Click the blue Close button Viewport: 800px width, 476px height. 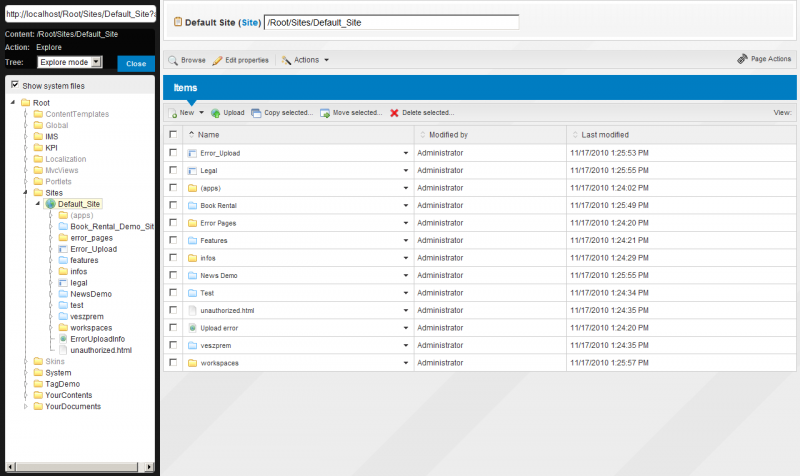pyautogui.click(x=136, y=63)
